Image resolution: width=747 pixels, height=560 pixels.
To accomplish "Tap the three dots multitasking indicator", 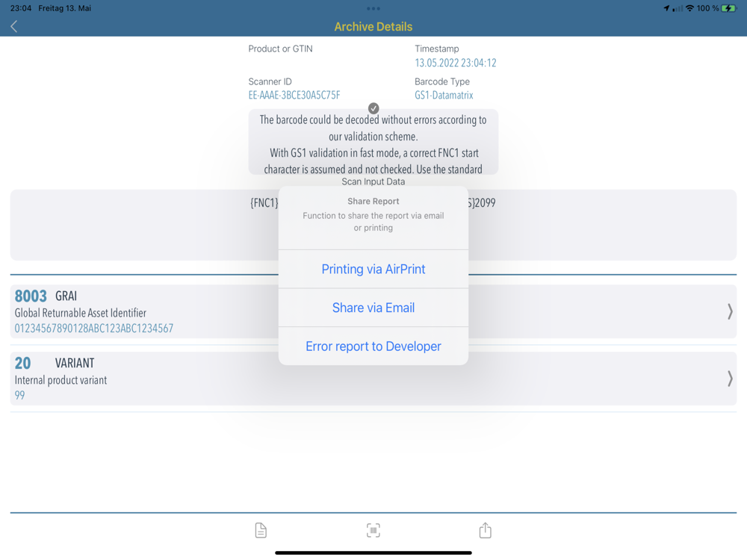I will pyautogui.click(x=373, y=8).
